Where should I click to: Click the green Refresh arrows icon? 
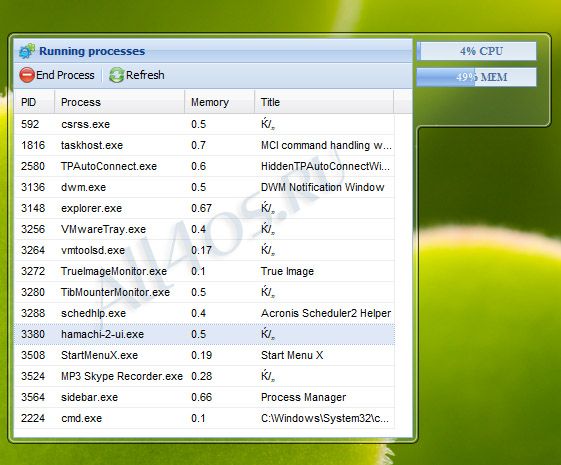point(116,75)
